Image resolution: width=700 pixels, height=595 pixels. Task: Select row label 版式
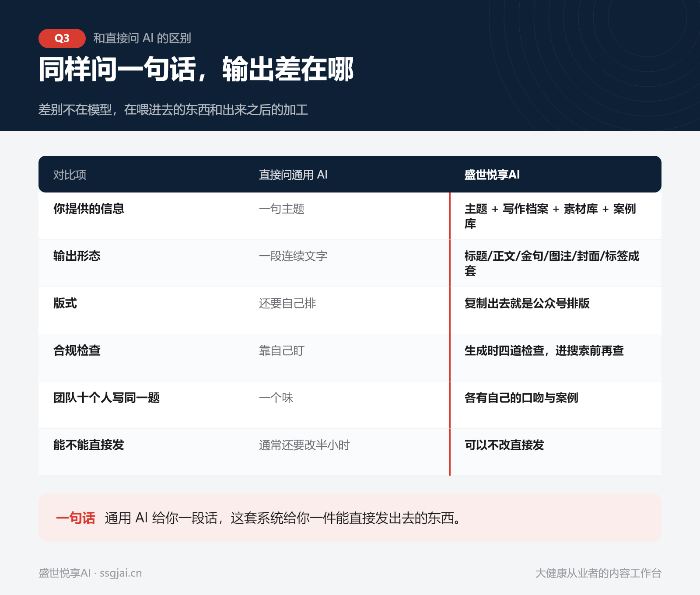pyautogui.click(x=65, y=303)
